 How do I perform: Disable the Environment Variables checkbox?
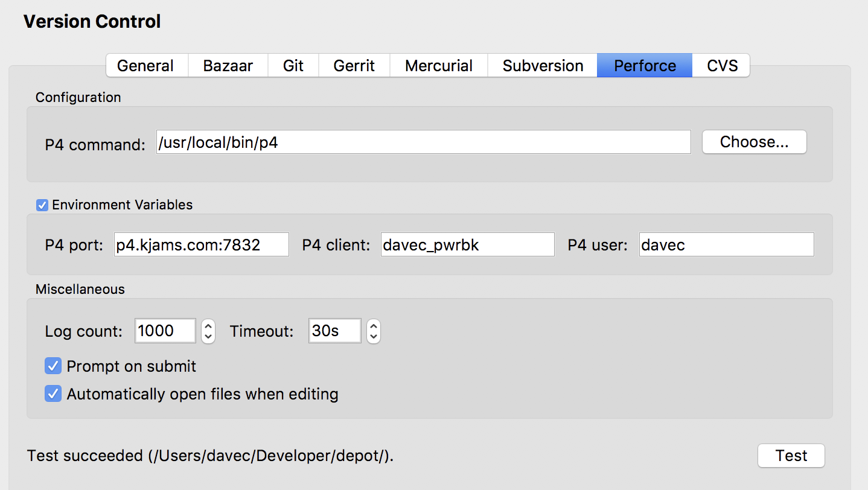[42, 205]
